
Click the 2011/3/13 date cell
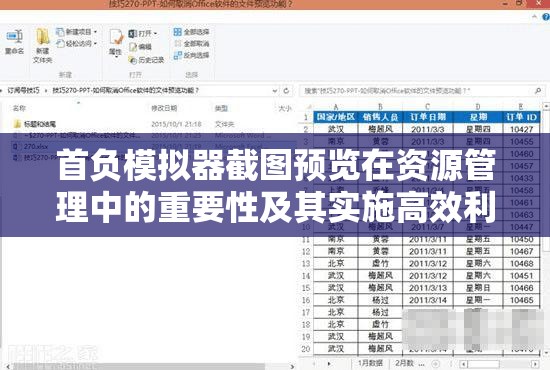(428, 288)
